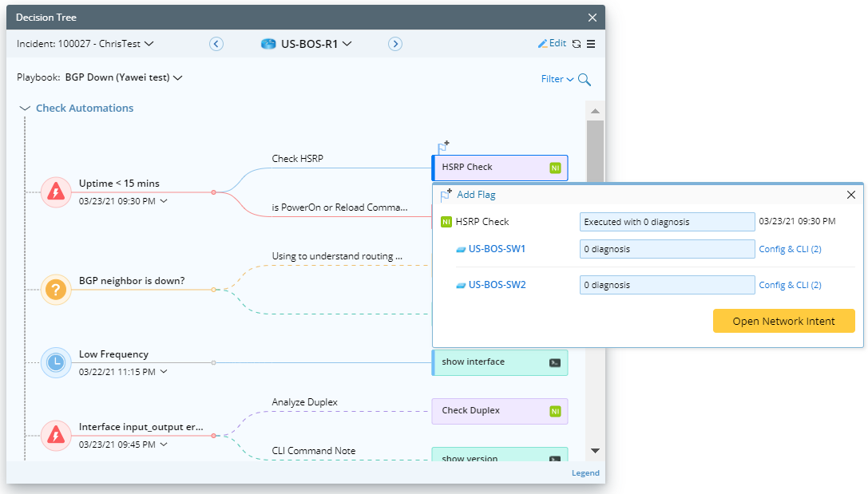Click the 0 diagnosis field for US-BOS-SW1
This screenshot has height=494, width=868.
667,249
